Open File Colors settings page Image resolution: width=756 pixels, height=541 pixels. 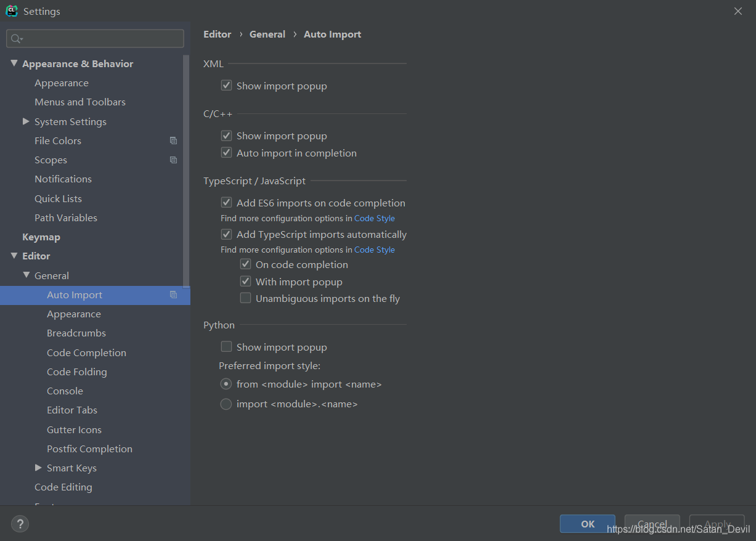click(x=58, y=141)
